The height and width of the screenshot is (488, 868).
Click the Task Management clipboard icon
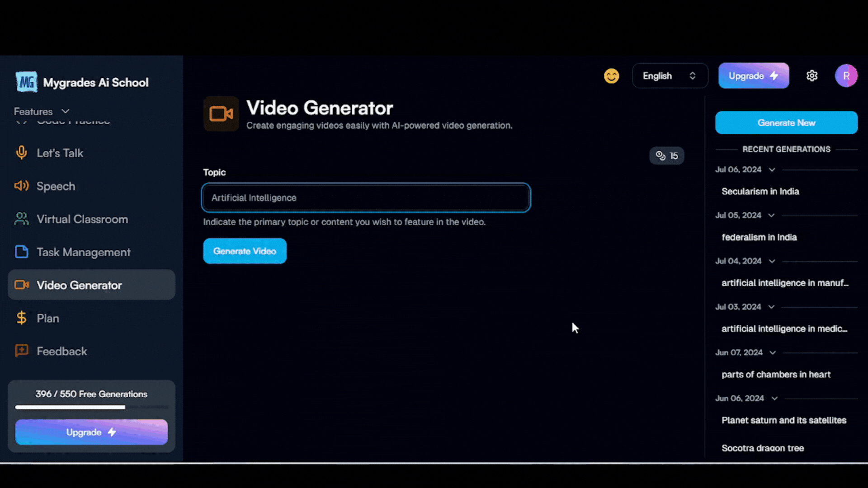(21, 251)
